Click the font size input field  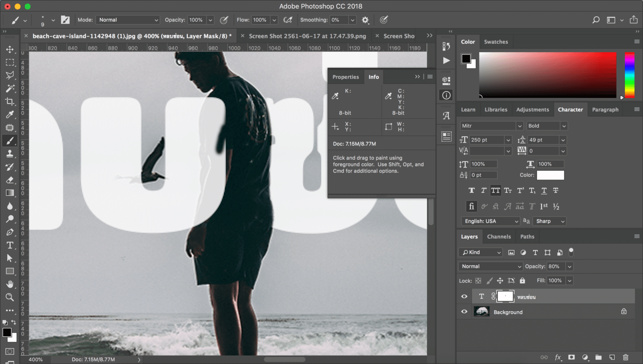pyautogui.click(x=487, y=140)
